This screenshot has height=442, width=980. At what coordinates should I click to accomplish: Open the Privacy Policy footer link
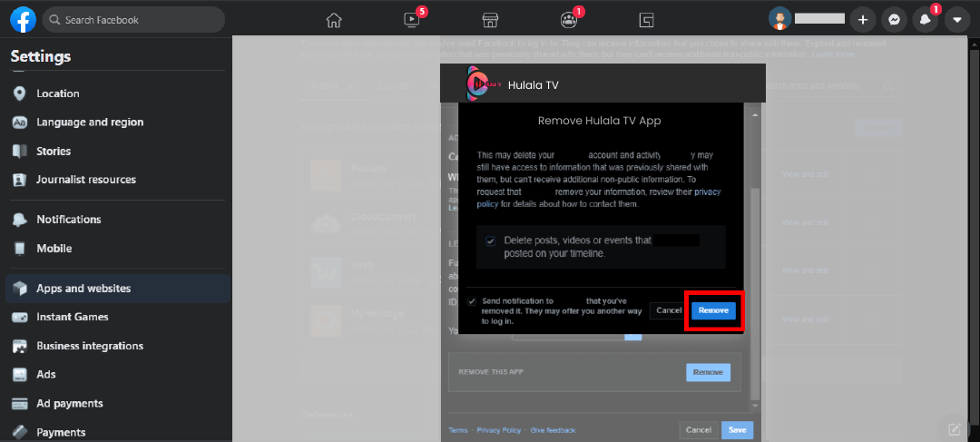tap(499, 430)
